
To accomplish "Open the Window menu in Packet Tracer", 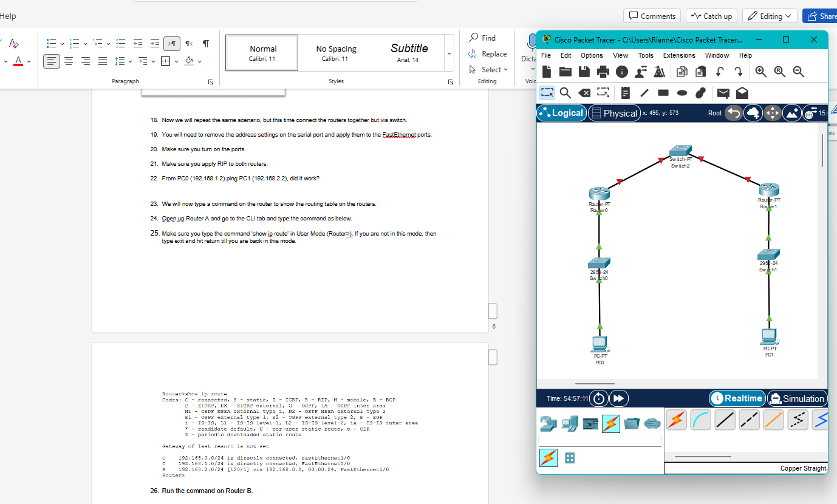I will click(x=717, y=55).
